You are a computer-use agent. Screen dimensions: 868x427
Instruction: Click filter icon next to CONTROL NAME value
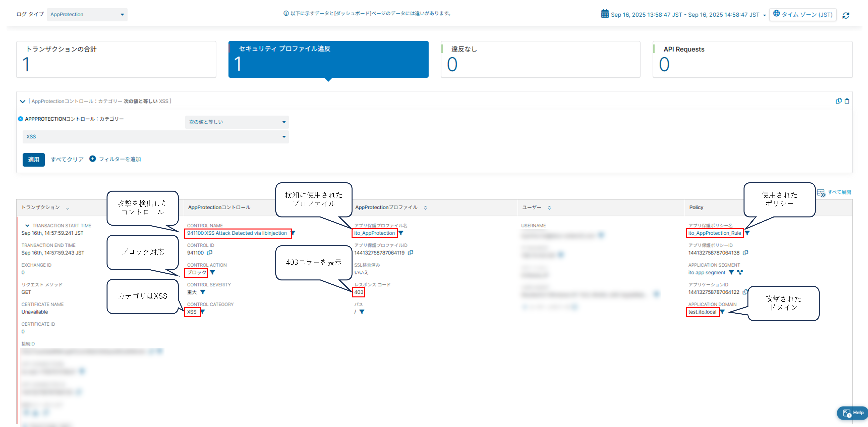(x=293, y=233)
